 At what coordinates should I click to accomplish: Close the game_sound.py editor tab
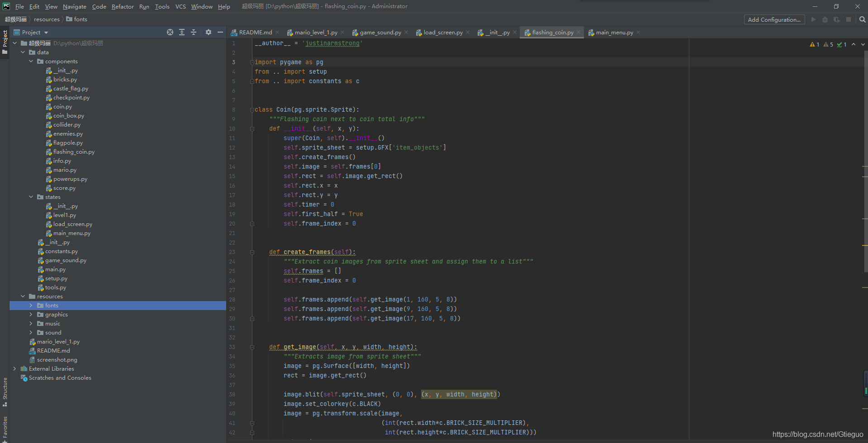pos(406,32)
